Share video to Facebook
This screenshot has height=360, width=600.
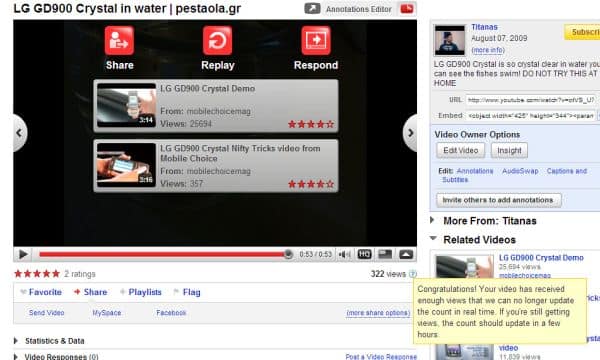tap(171, 313)
